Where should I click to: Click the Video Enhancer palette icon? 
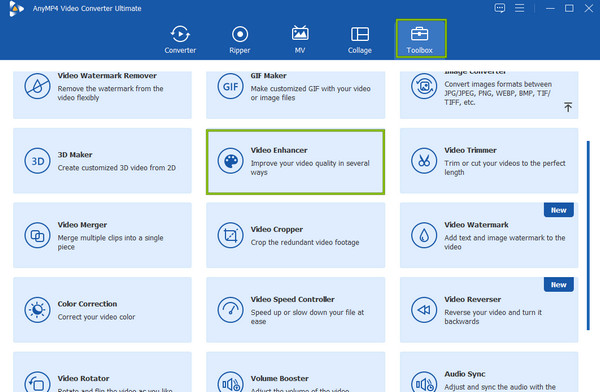coord(230,161)
